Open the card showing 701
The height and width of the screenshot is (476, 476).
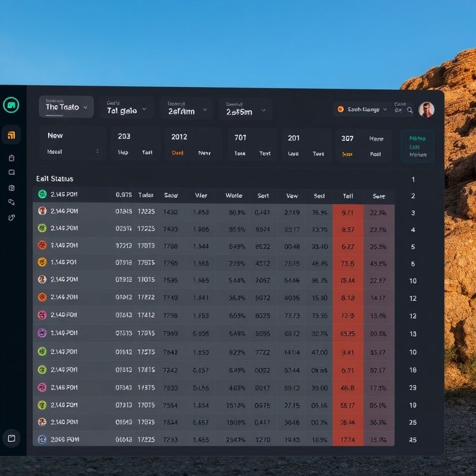[x=252, y=145]
